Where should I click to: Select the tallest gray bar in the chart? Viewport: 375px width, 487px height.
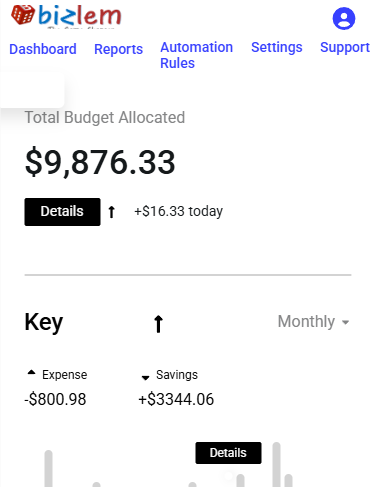(276, 464)
